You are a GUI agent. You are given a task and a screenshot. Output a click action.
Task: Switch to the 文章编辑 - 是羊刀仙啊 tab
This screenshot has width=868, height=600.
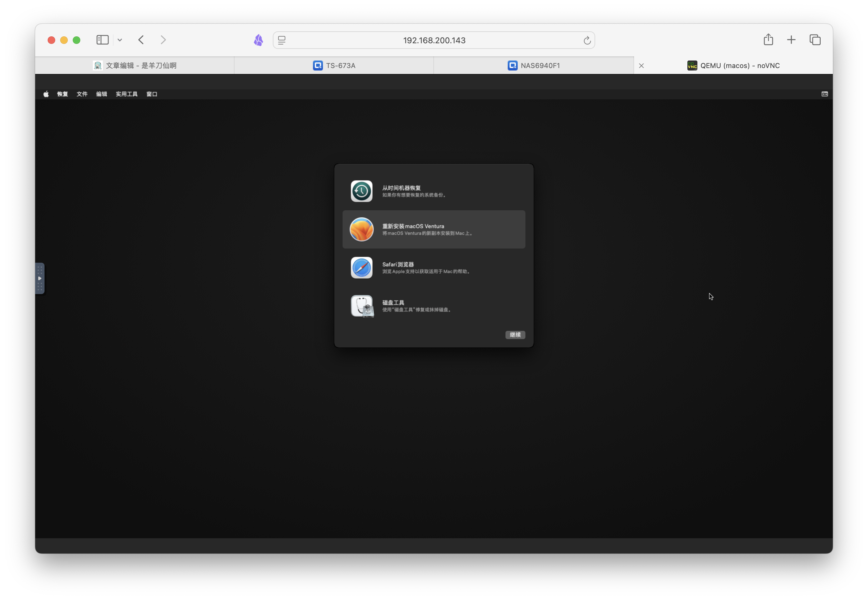click(x=135, y=66)
